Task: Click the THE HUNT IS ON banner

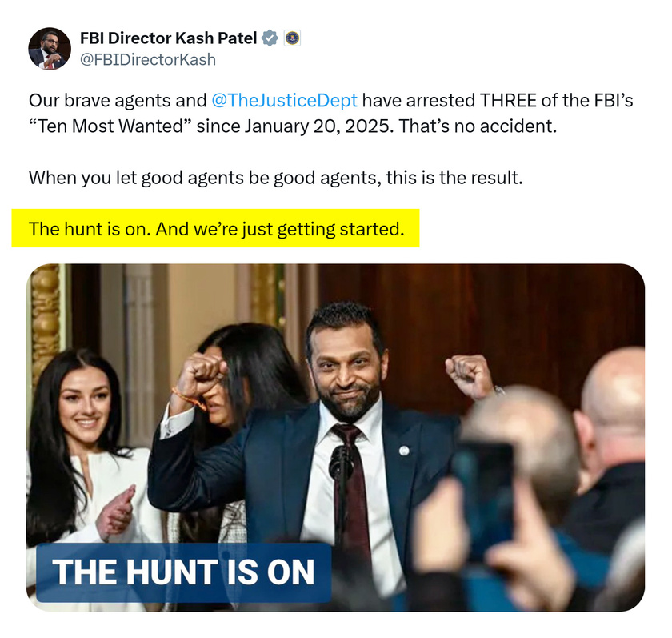Action: (183, 572)
